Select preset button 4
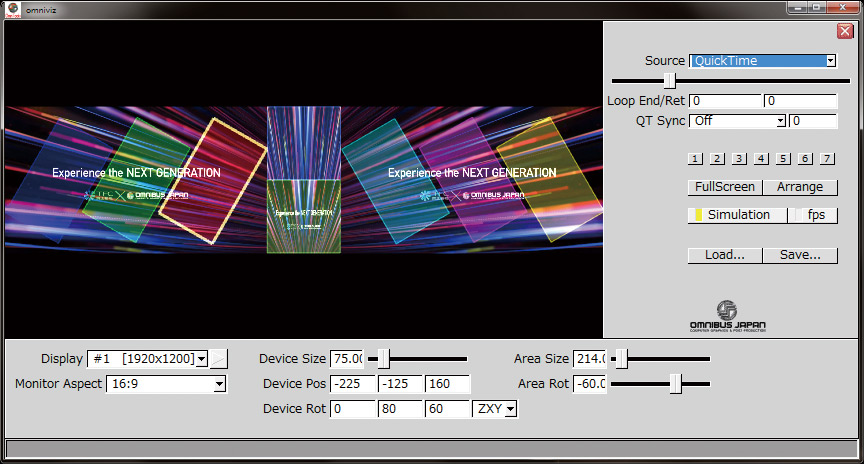This screenshot has height=464, width=864. click(761, 159)
